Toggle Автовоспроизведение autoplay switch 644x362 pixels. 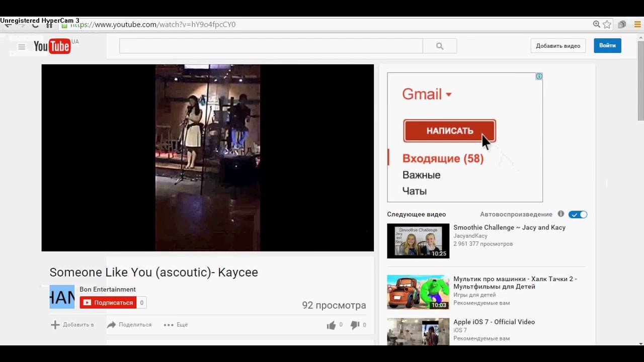578,215
